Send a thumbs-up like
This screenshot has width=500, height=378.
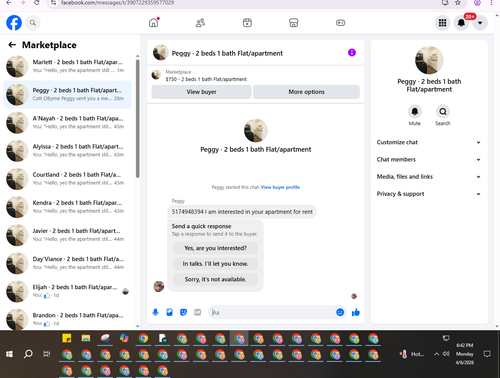coord(356,312)
